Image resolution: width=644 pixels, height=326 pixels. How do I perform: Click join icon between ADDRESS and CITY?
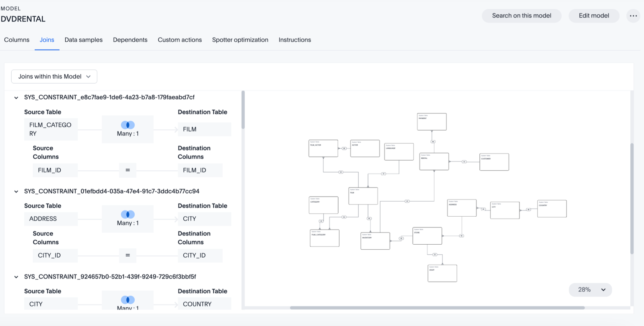(483, 209)
